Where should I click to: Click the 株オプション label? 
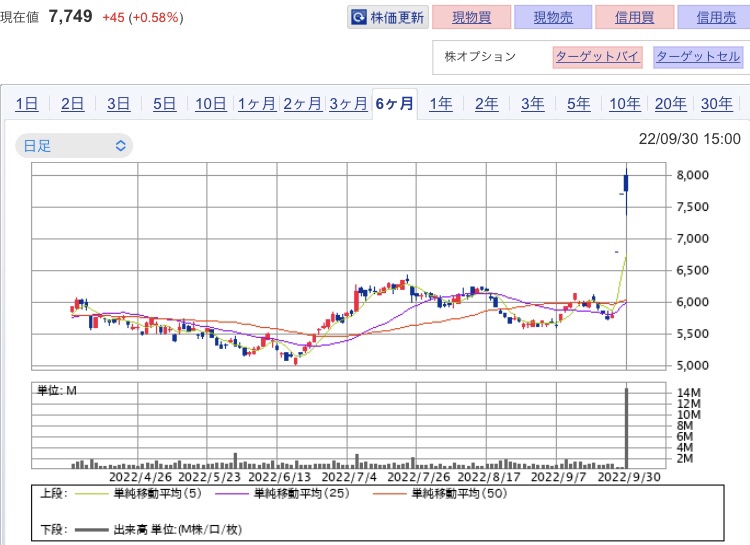point(480,56)
